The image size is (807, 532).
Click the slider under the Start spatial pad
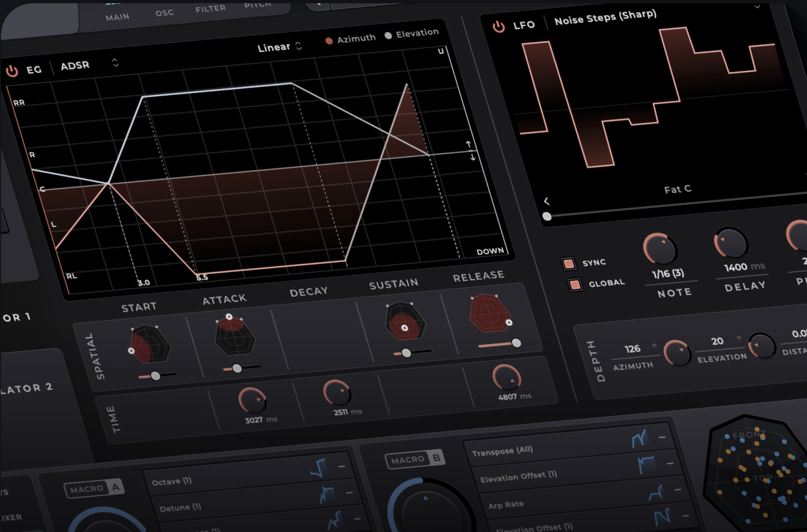coord(156,375)
